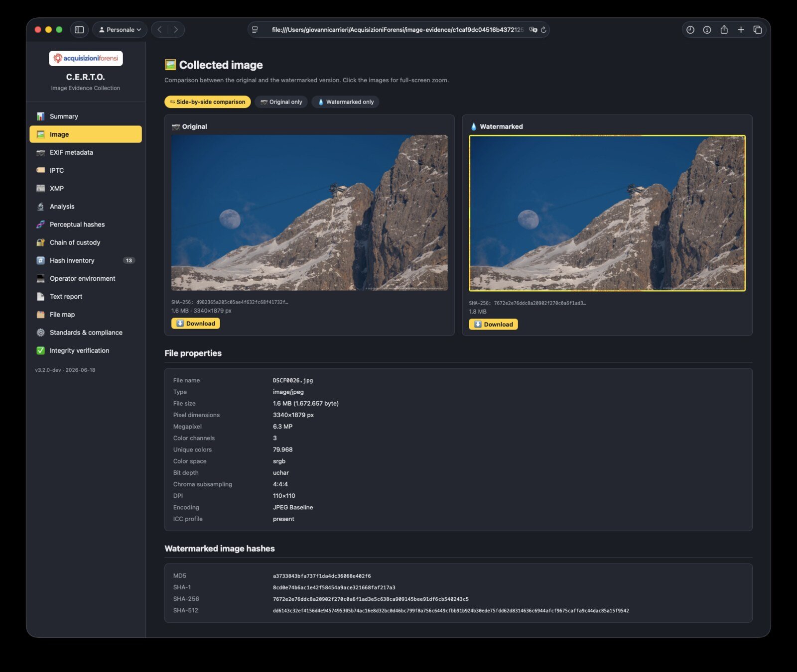The height and width of the screenshot is (672, 797).
Task: Open Hash inventory with 13 badge
Action: click(x=85, y=260)
